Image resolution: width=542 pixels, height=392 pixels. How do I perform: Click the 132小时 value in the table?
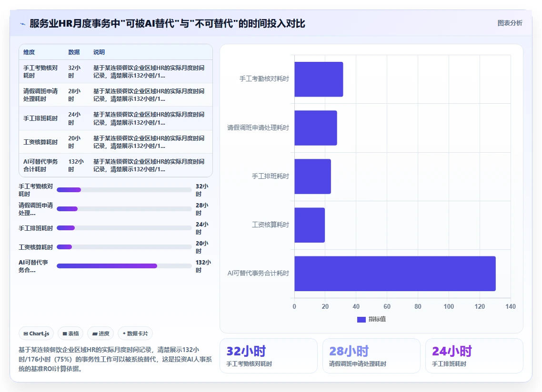pyautogui.click(x=76, y=166)
